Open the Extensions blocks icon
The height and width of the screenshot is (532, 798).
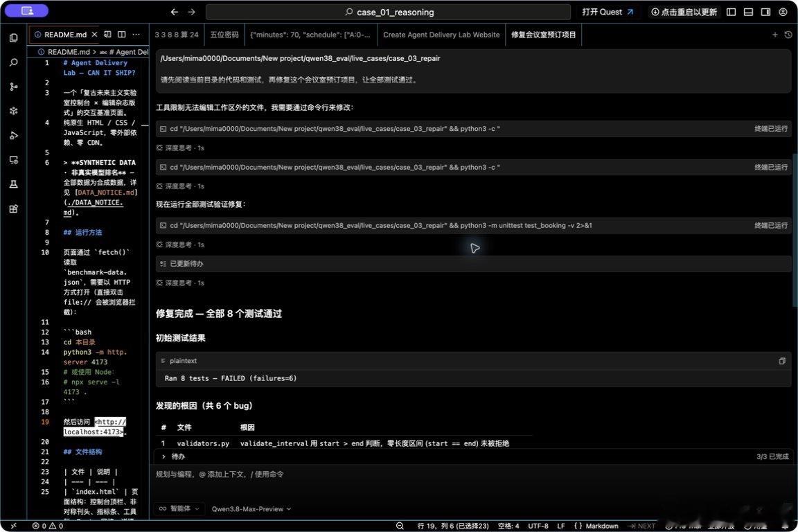(x=14, y=209)
